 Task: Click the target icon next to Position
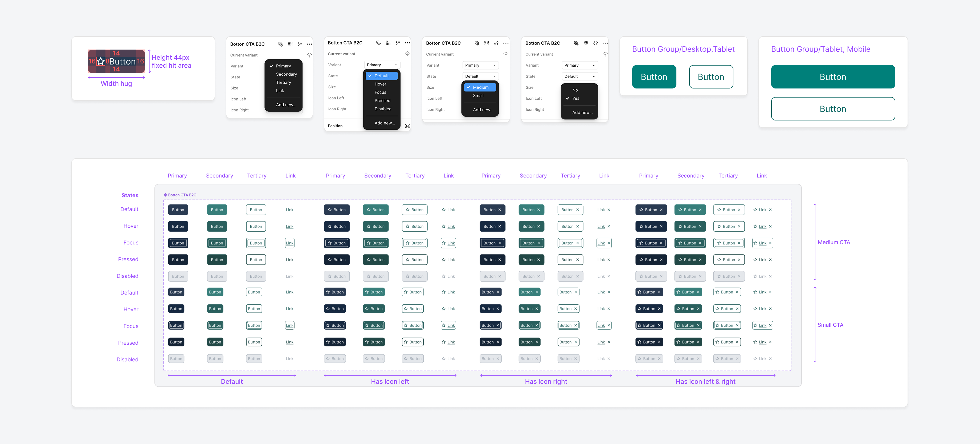tap(407, 126)
